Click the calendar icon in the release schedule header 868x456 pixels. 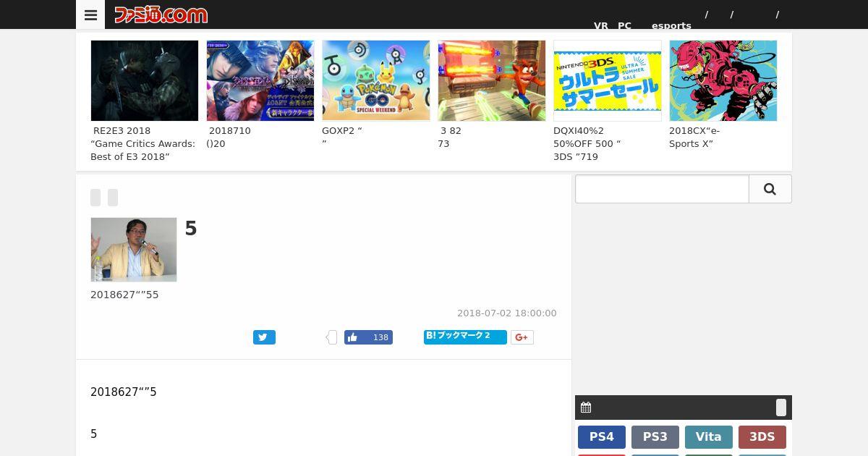click(x=586, y=408)
